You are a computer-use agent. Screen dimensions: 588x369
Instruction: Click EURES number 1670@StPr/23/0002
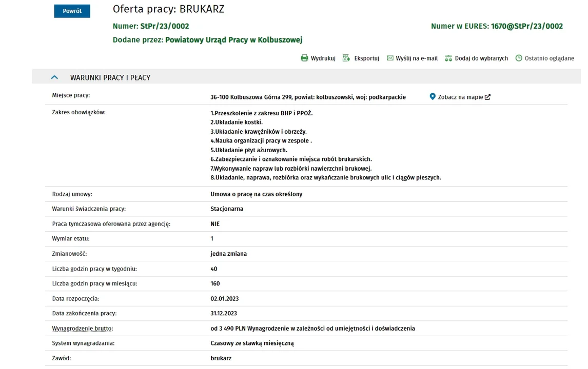coord(527,26)
